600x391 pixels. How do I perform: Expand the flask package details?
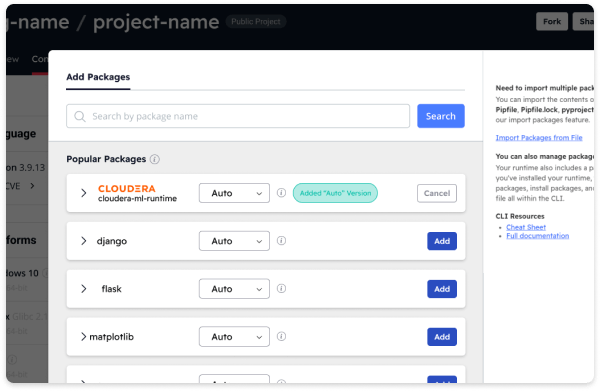84,288
